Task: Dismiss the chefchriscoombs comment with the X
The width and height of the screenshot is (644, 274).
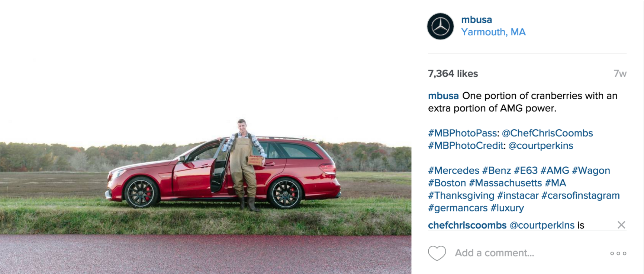Action: coord(621,225)
